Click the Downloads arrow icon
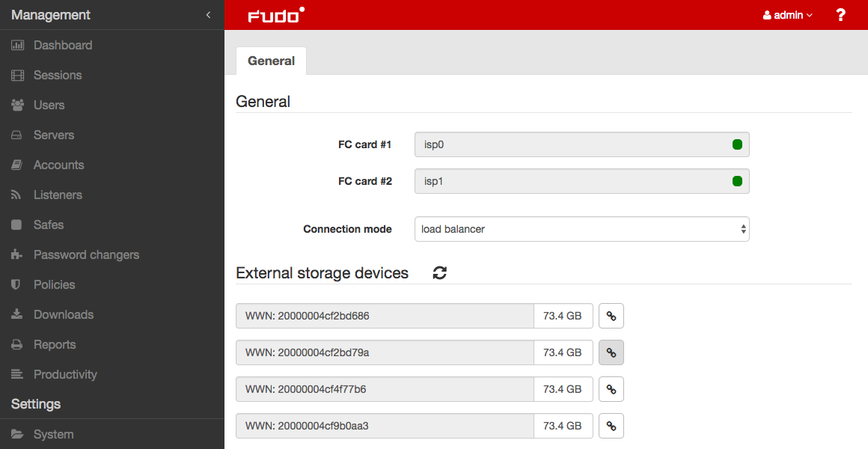Screen dimensions: 868x449 (16, 314)
